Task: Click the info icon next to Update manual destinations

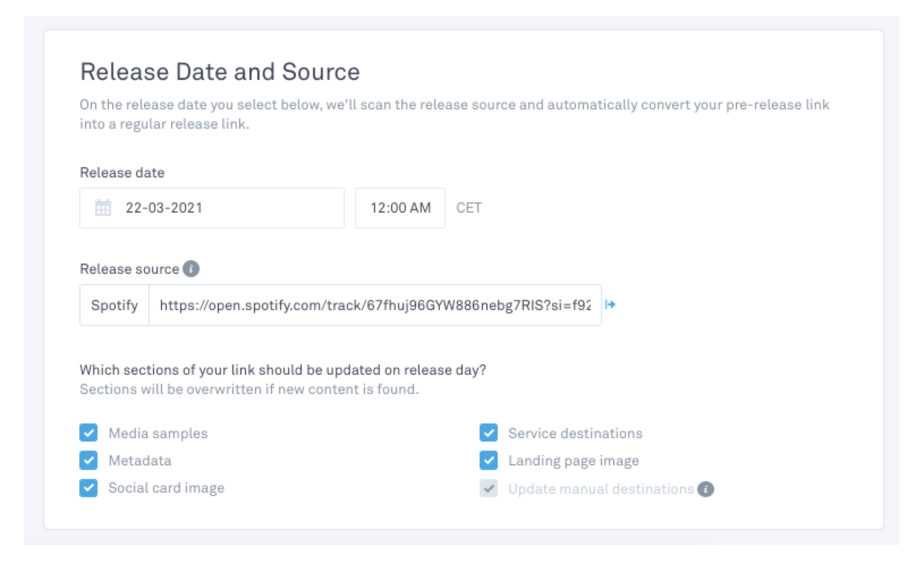Action: click(706, 489)
